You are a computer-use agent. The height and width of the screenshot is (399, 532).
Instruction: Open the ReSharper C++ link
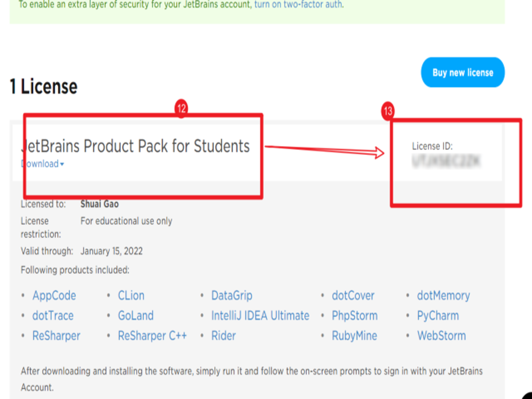pos(152,335)
